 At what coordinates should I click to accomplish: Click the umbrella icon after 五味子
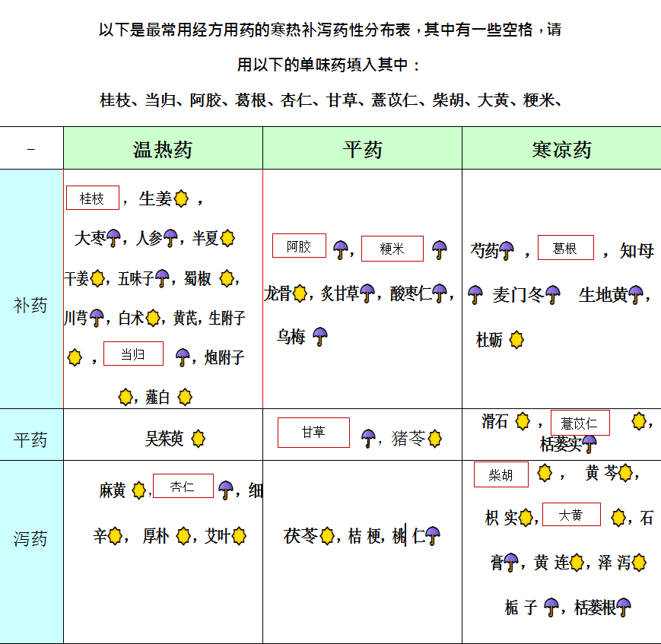[x=162, y=278]
